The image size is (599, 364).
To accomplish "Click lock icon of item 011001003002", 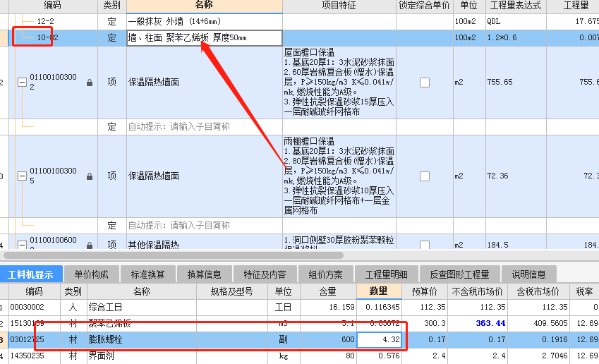I will click(x=90, y=83).
